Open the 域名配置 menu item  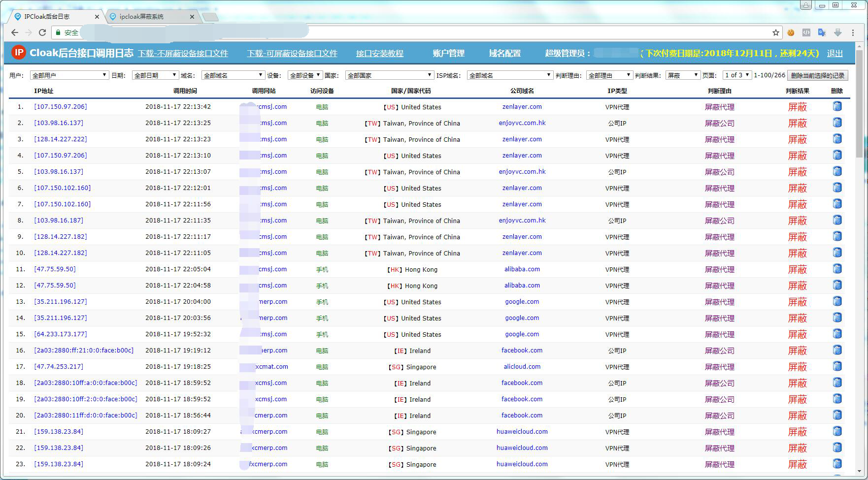pos(504,53)
